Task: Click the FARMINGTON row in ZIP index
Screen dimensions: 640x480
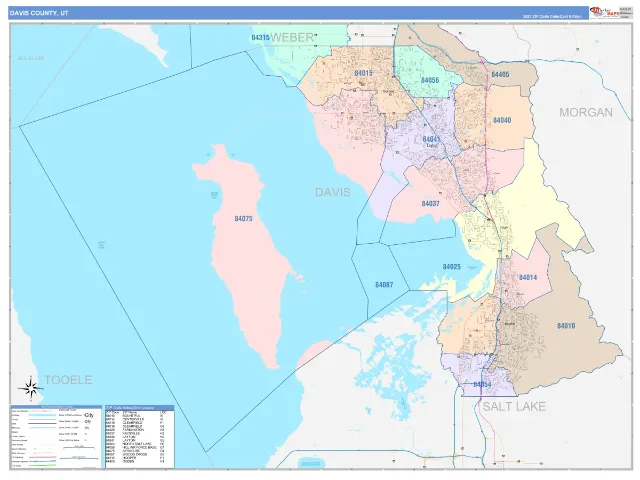Action: [135, 430]
